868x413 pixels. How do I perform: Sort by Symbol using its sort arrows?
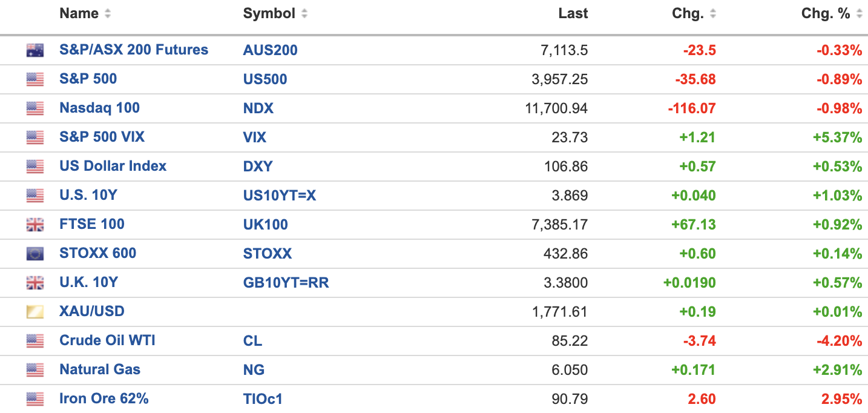pyautogui.click(x=304, y=14)
